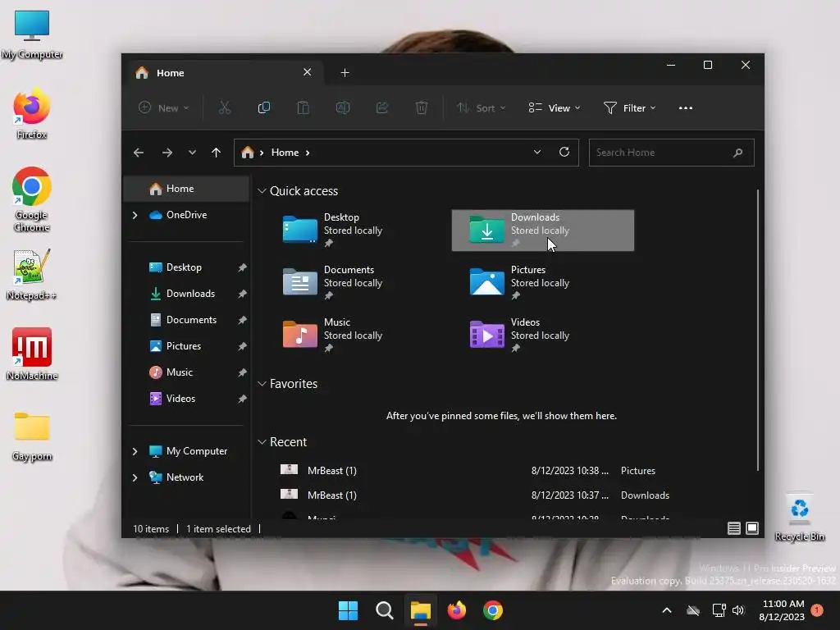Add a new tab
The height and width of the screenshot is (630, 840).
point(345,72)
